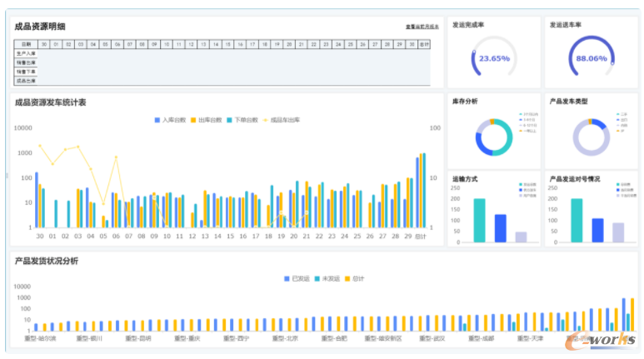644x359 pixels.
Task: Toggle the 下单台数 legend series
Action: click(x=230, y=120)
